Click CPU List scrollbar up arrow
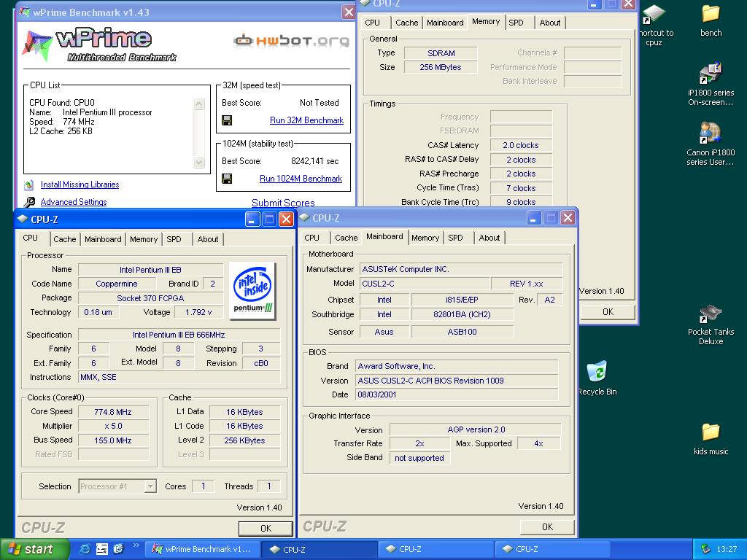 coord(198,104)
